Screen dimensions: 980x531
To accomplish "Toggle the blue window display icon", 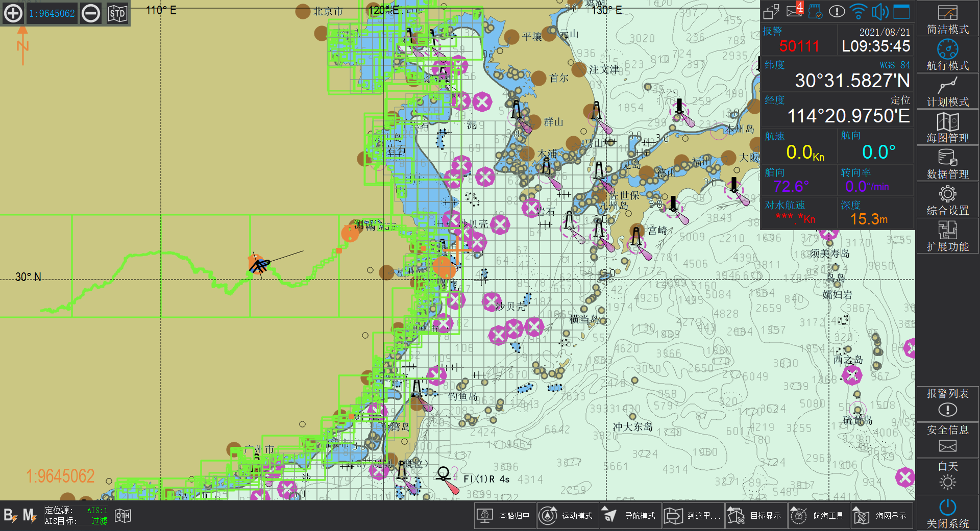I will coord(901,11).
